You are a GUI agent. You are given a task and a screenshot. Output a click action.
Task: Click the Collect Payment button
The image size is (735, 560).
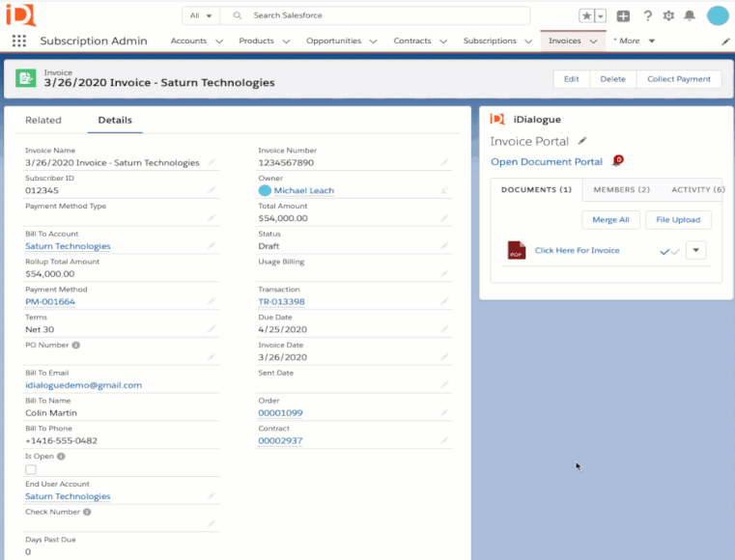(x=678, y=79)
